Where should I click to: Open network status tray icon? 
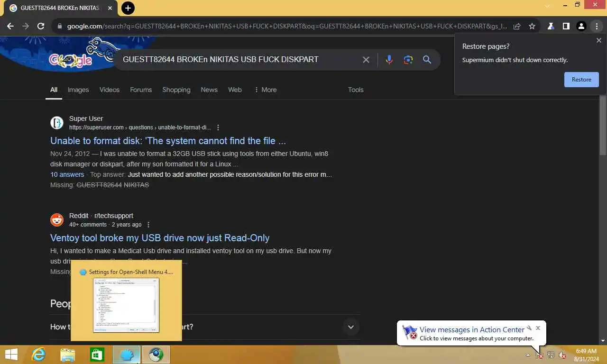coord(551,355)
